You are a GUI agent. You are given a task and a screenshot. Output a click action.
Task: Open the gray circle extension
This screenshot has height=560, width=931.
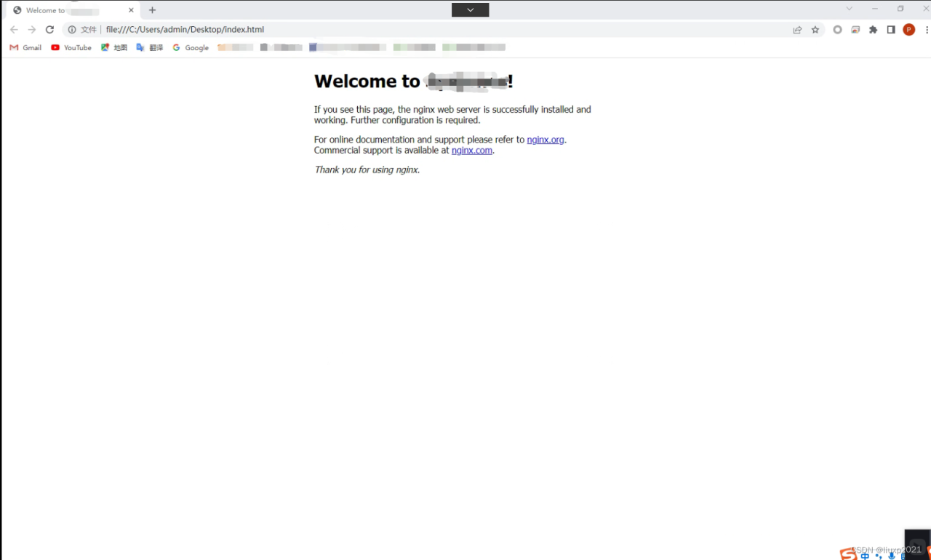837,30
